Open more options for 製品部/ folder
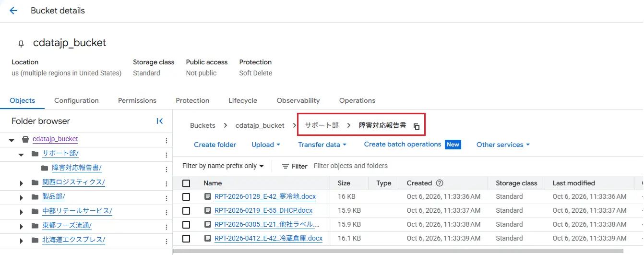 pyautogui.click(x=167, y=197)
